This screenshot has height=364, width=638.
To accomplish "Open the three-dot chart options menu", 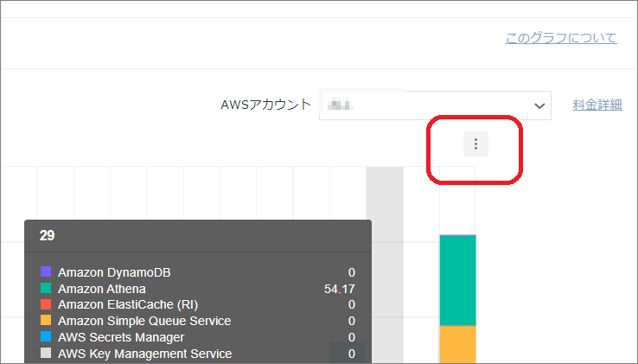I will [x=475, y=144].
